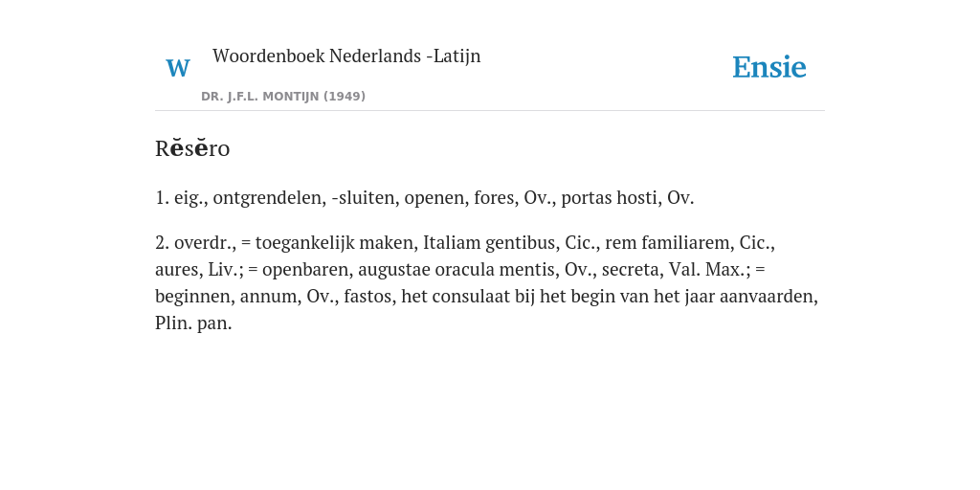980x490 pixels.
Task: Open Woordenboek Nederlands -Latijn title link
Action: coord(346,56)
